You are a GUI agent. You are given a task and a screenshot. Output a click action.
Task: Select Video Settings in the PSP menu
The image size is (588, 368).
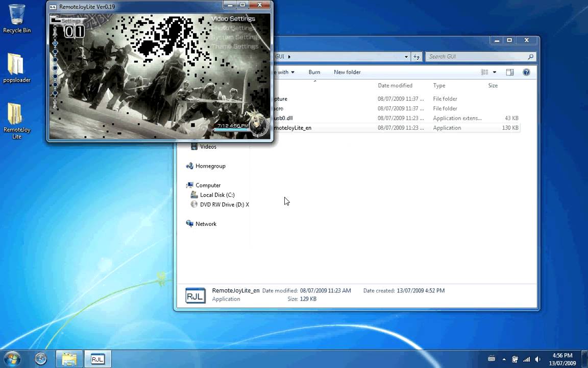coord(233,19)
